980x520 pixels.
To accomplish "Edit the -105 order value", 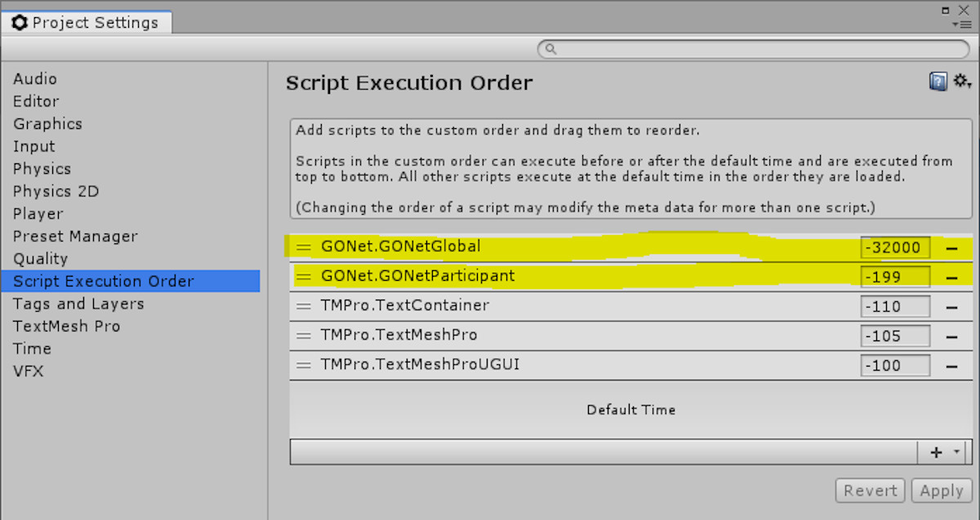I will (x=895, y=336).
